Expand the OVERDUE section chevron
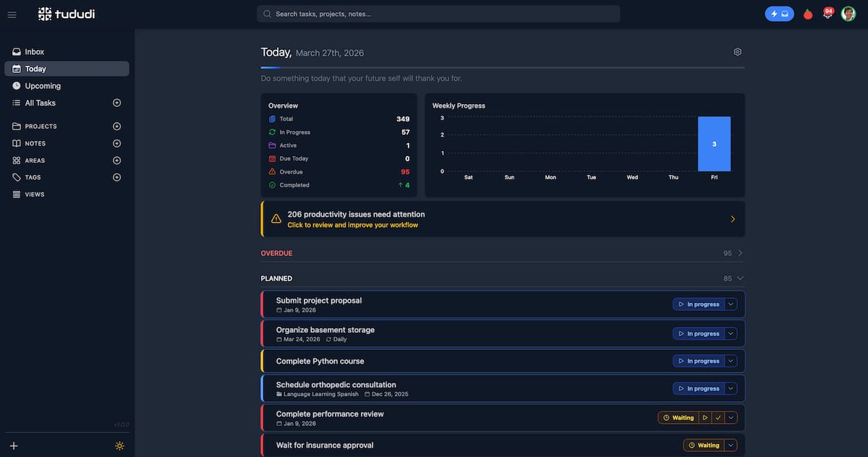 pyautogui.click(x=740, y=253)
